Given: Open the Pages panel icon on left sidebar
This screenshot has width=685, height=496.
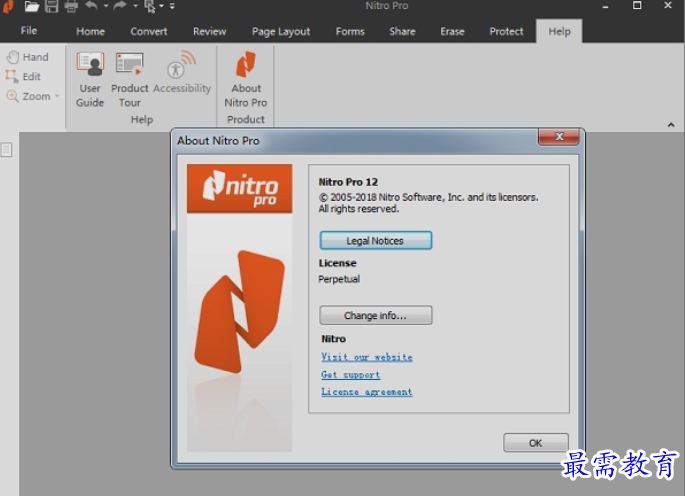Looking at the screenshot, I should click(7, 149).
